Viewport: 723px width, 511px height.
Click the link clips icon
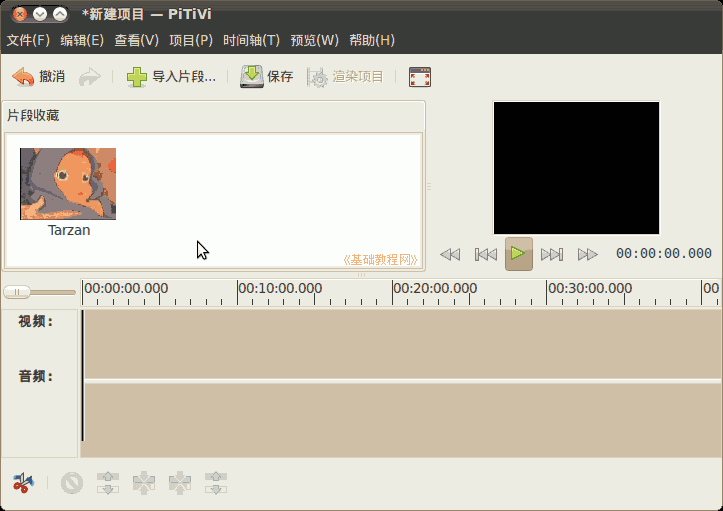coord(144,483)
